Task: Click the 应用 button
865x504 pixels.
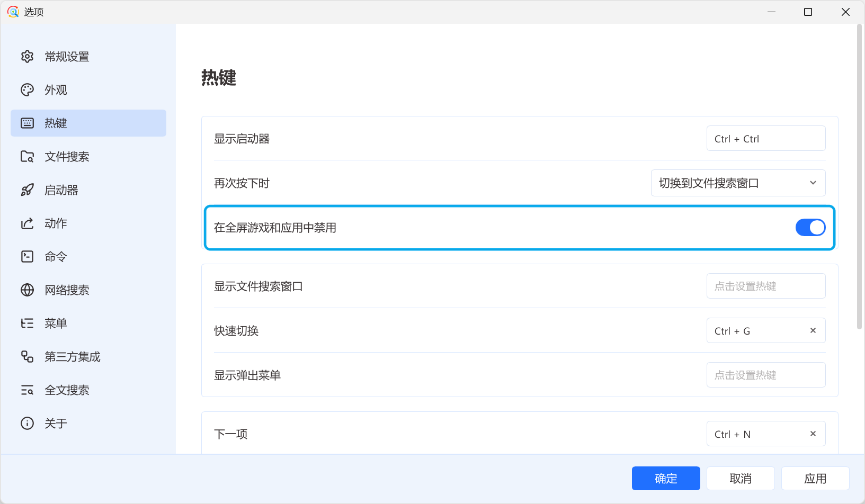Action: click(815, 479)
